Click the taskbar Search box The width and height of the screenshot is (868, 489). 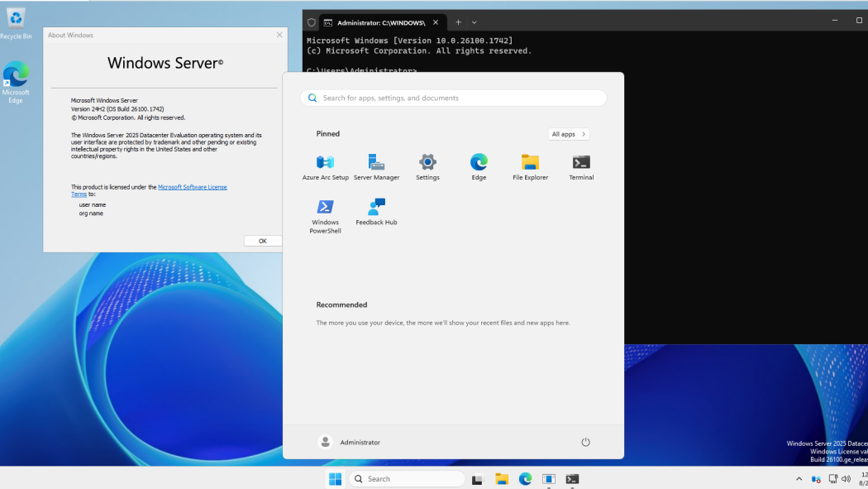pyautogui.click(x=407, y=479)
